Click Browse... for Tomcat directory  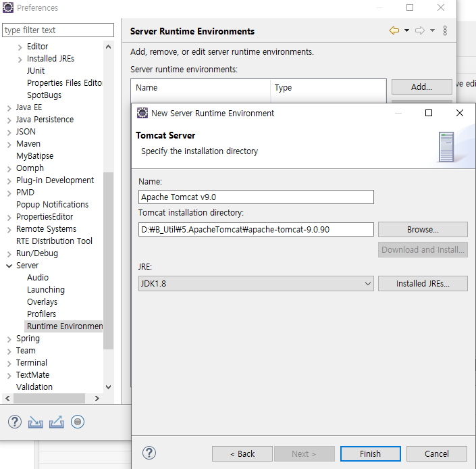pos(423,229)
